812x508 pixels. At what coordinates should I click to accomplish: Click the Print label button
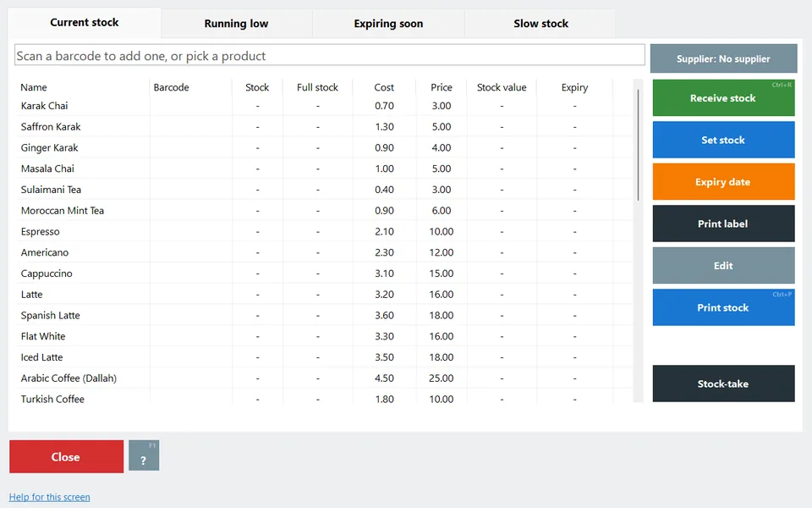(723, 224)
